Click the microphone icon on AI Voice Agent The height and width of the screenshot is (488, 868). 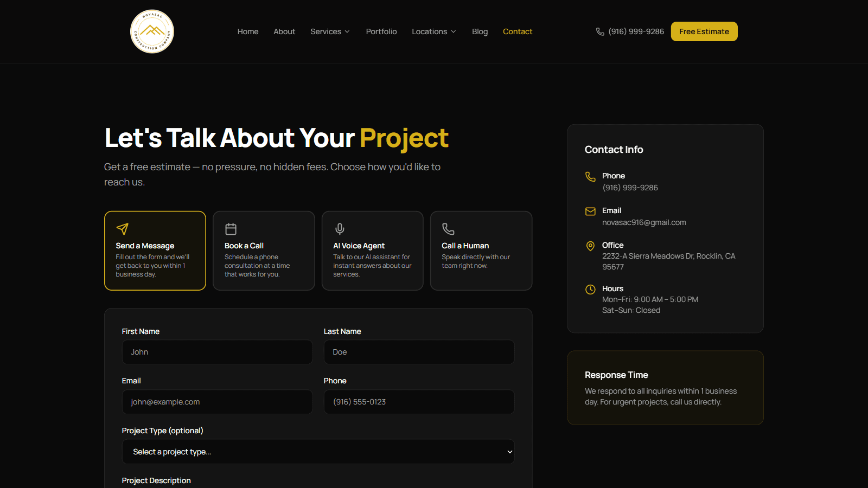click(340, 229)
